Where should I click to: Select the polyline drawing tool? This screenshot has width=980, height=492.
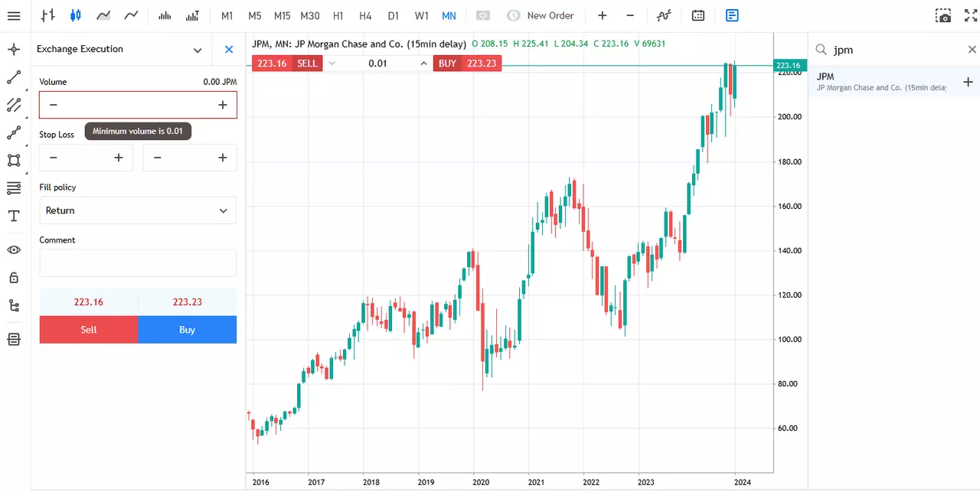click(x=14, y=132)
